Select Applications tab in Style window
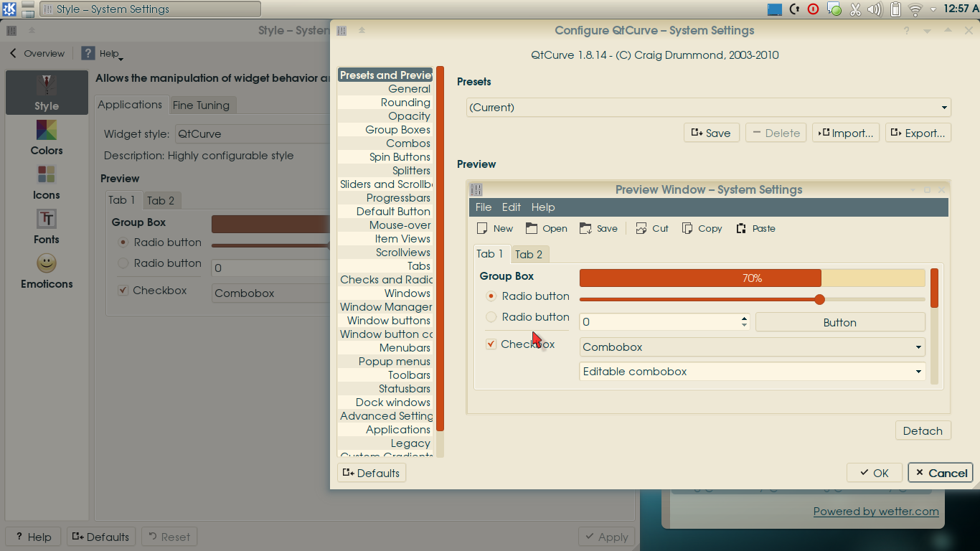 pyautogui.click(x=130, y=104)
